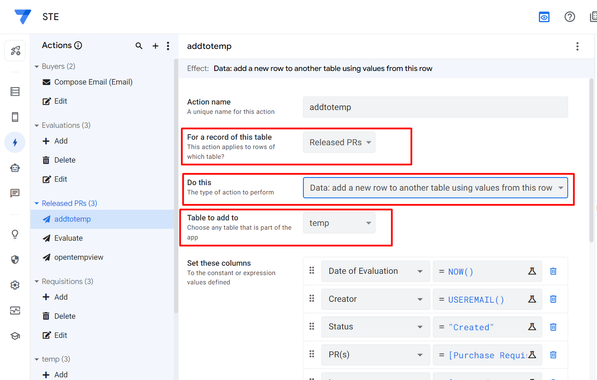Add a new action with plus icon
597x380 pixels.
(155, 46)
